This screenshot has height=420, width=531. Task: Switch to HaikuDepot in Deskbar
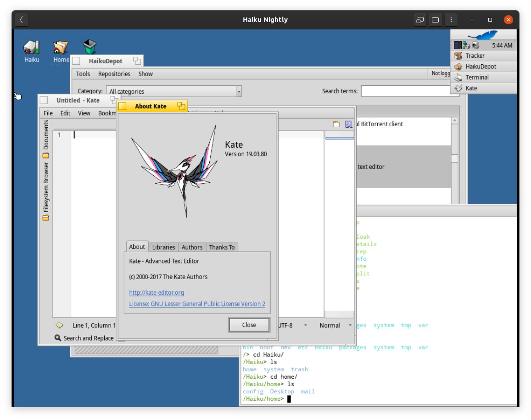click(x=483, y=67)
